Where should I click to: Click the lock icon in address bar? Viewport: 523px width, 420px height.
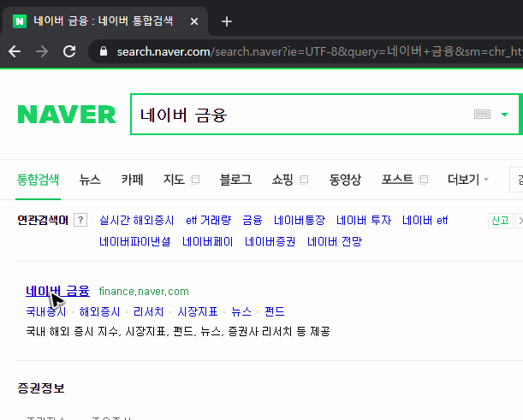click(104, 51)
